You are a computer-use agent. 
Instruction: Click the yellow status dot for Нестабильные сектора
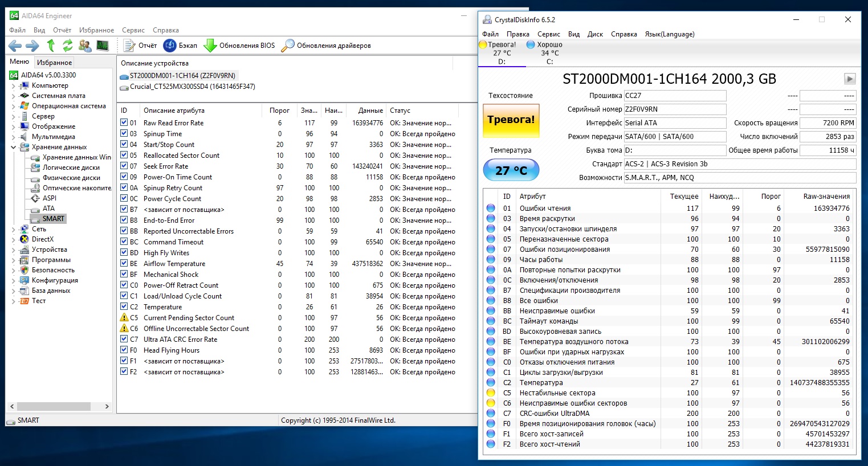(x=491, y=393)
